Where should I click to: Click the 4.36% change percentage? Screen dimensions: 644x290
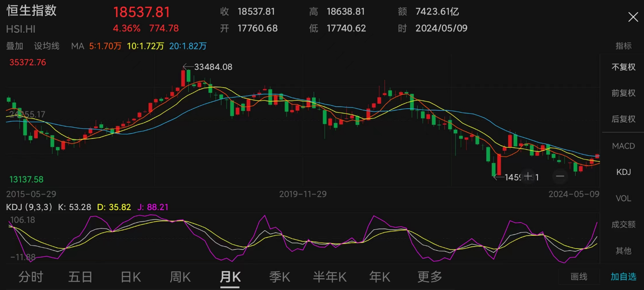(127, 28)
